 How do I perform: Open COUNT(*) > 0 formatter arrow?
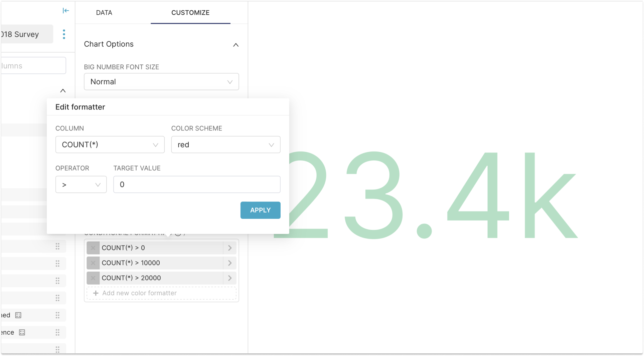click(230, 248)
